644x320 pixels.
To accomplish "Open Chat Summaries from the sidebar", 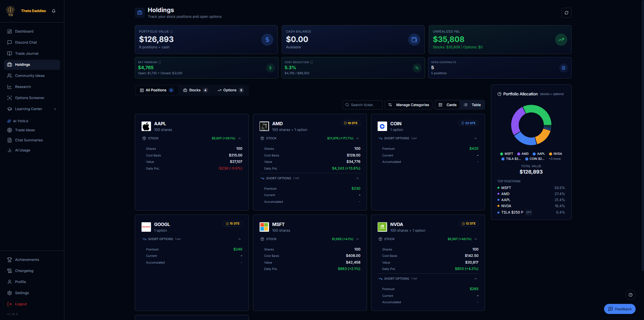I will click(x=32, y=140).
